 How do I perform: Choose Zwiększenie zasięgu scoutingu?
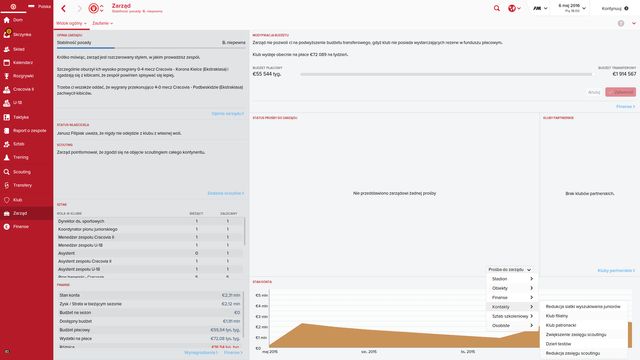tap(583, 335)
